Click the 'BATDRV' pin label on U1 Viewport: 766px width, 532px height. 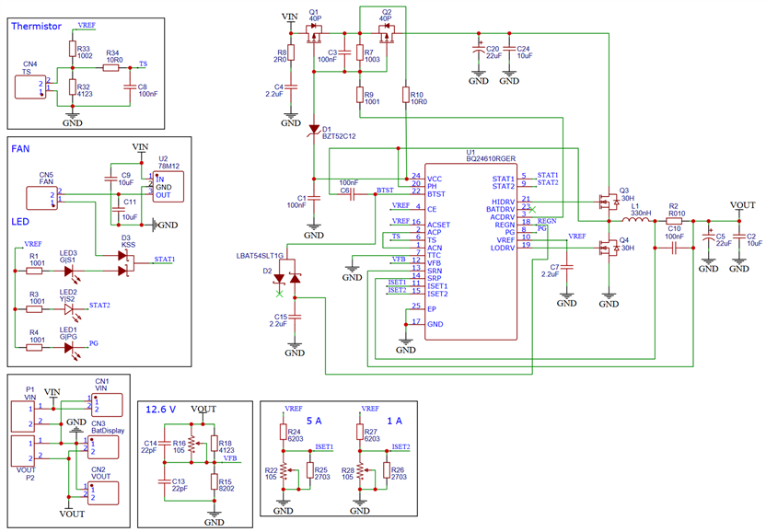pos(501,209)
